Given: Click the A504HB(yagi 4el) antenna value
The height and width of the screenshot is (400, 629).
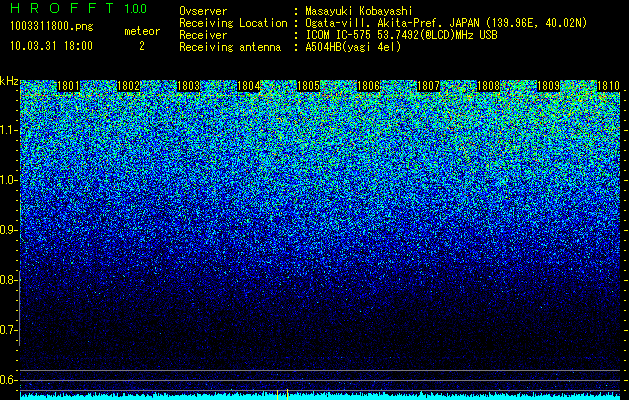Looking at the screenshot, I should click(x=353, y=47).
